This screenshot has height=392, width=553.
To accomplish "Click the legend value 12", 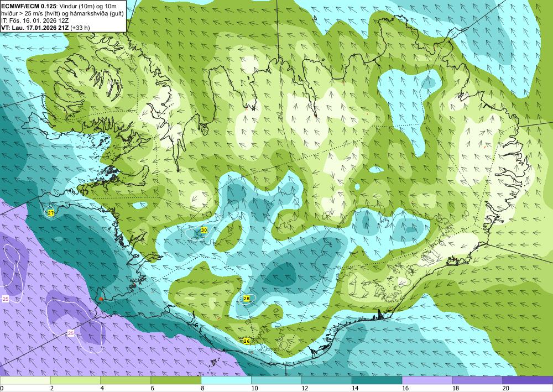I will (305, 389).
